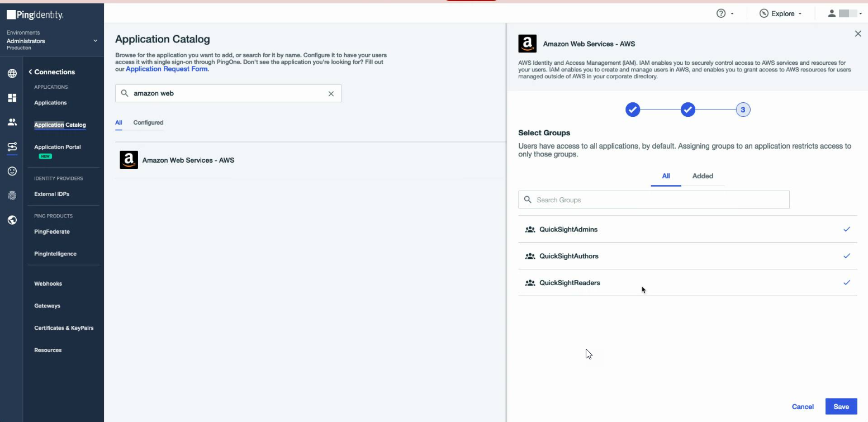Click the bottom globe icon in the rail

(12, 220)
